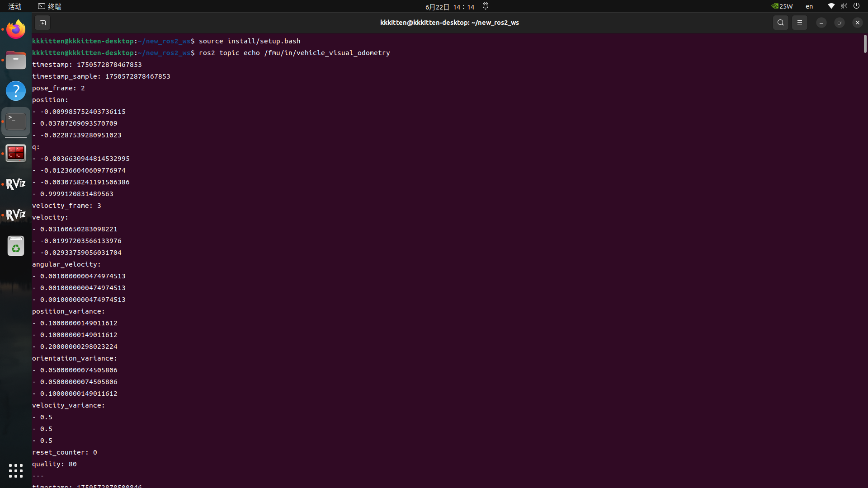
Task: Click velocity value -0.02933759056031704
Action: click(x=81, y=253)
